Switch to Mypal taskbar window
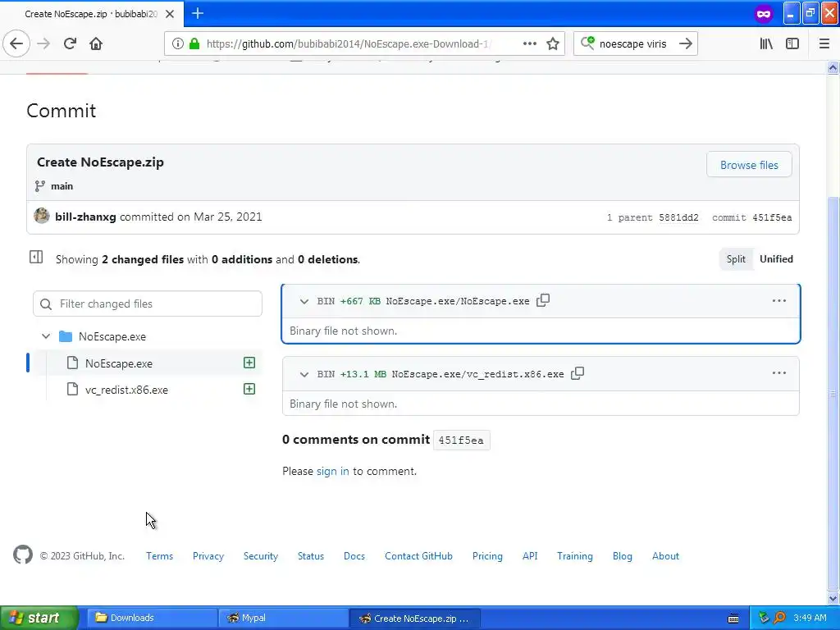This screenshot has height=630, width=840. pos(284,618)
